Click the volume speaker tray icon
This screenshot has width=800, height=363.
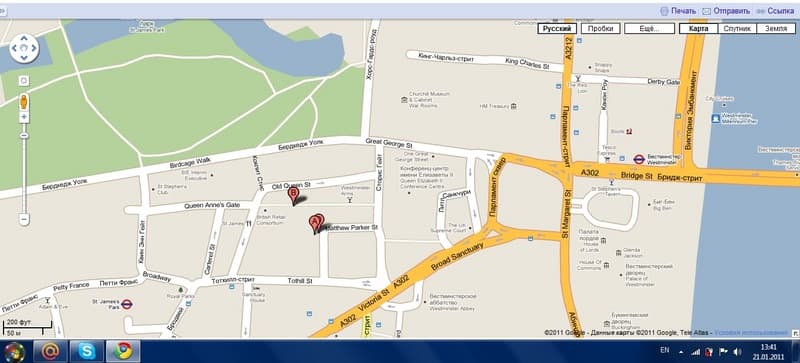coord(737,352)
